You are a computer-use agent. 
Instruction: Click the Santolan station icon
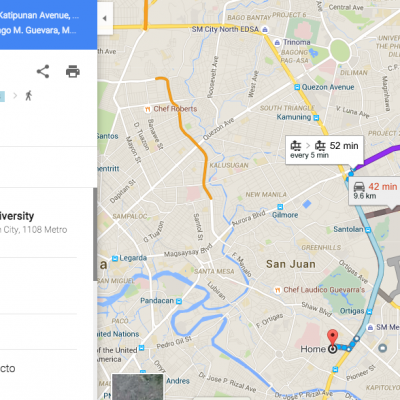click(x=368, y=230)
